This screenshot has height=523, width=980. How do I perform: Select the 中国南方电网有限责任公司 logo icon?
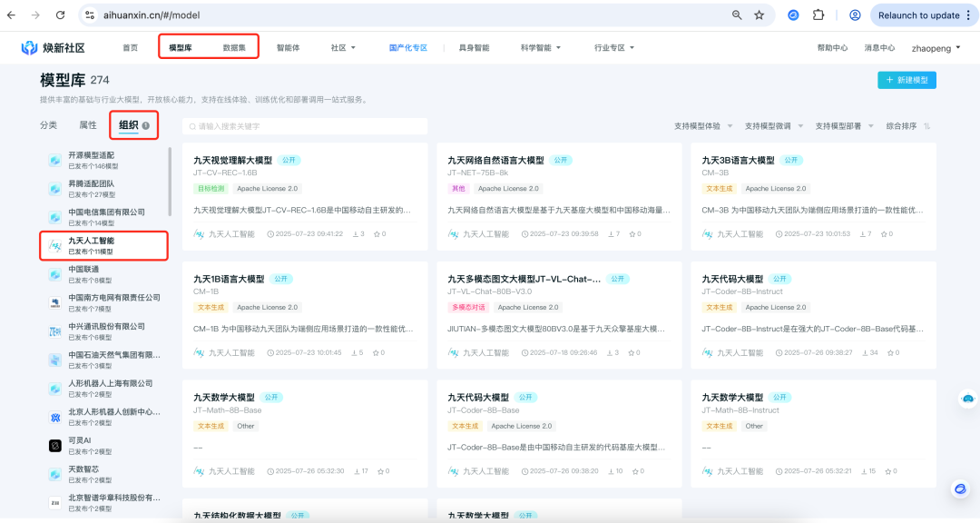(x=55, y=303)
